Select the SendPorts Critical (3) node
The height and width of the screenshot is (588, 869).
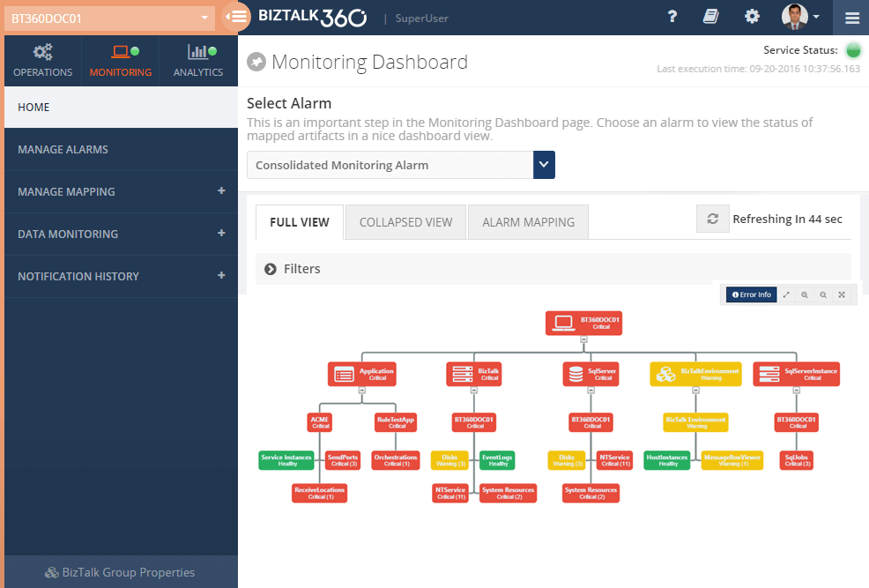pos(343,460)
